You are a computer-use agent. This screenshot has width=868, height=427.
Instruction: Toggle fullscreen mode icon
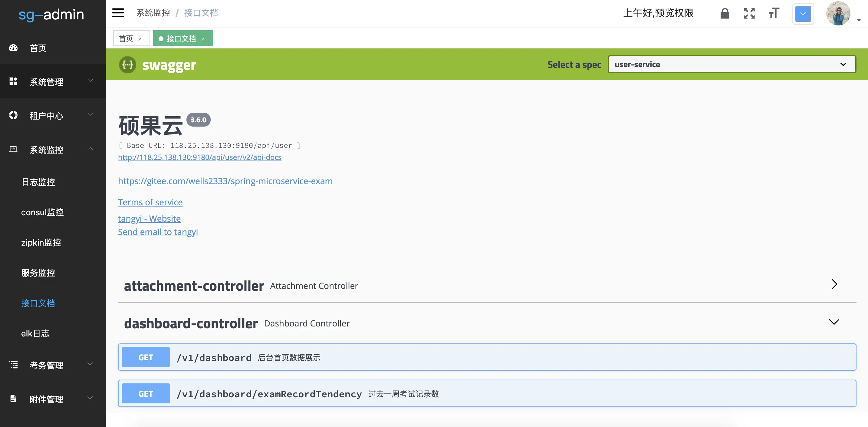point(749,14)
